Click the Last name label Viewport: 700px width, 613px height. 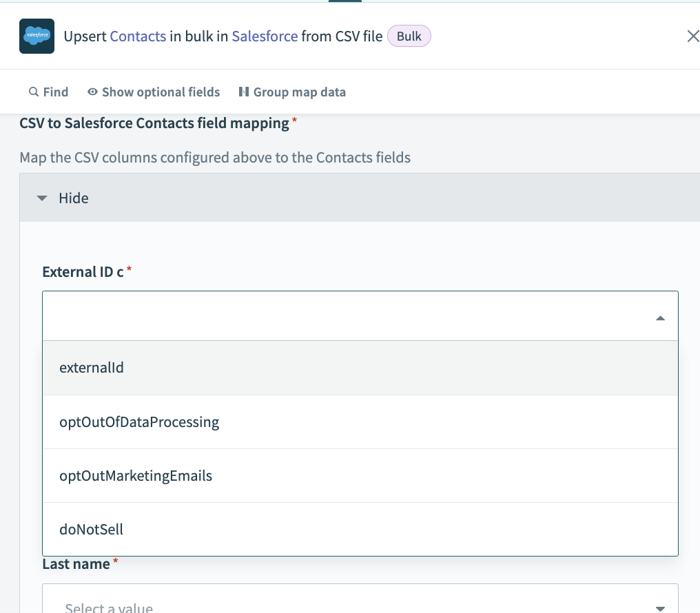pos(76,564)
